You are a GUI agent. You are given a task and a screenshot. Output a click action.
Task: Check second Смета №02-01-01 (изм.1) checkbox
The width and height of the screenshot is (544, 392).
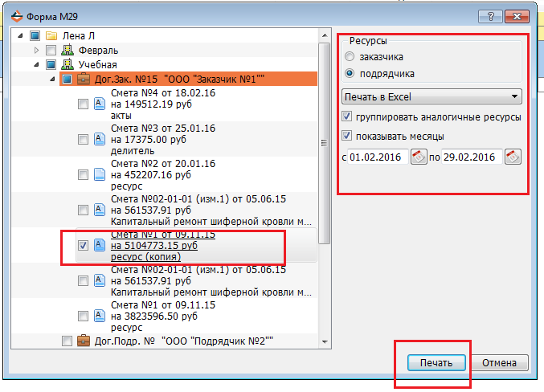(x=83, y=280)
